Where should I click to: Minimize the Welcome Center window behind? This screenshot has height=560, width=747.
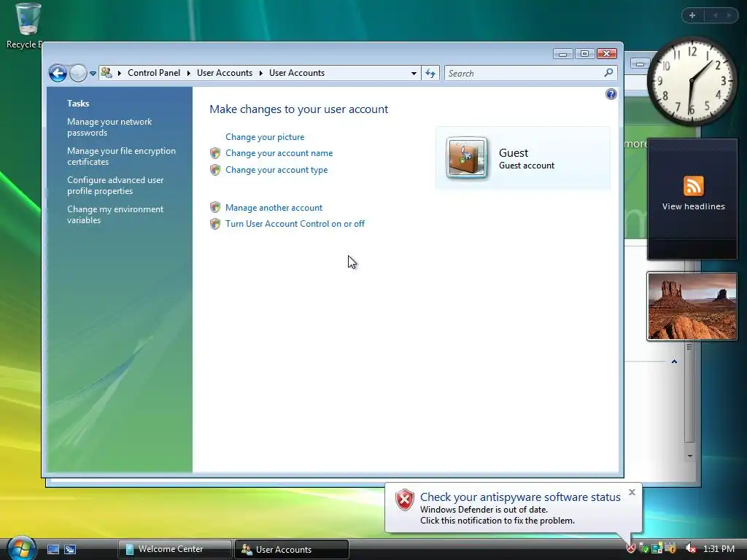coord(639,64)
